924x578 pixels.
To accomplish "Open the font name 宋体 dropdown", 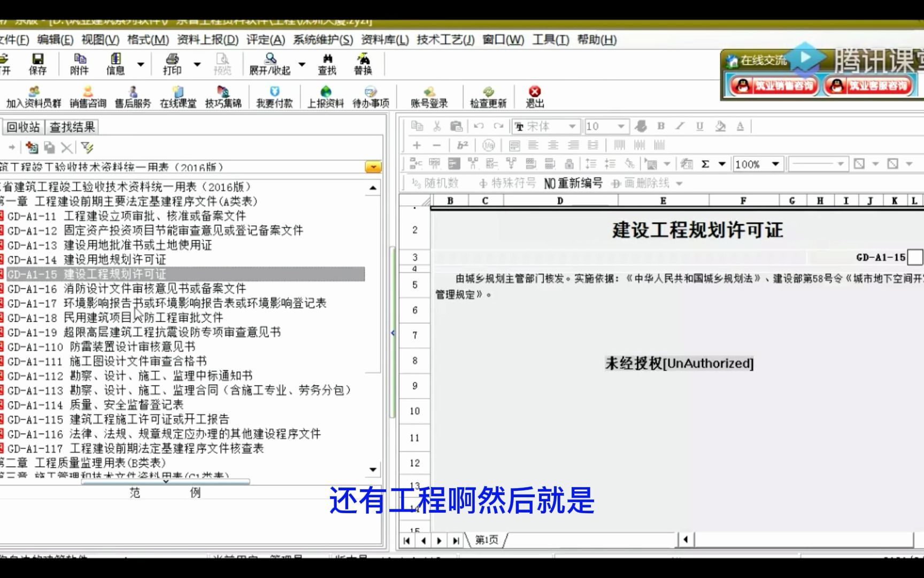I will coord(572,126).
